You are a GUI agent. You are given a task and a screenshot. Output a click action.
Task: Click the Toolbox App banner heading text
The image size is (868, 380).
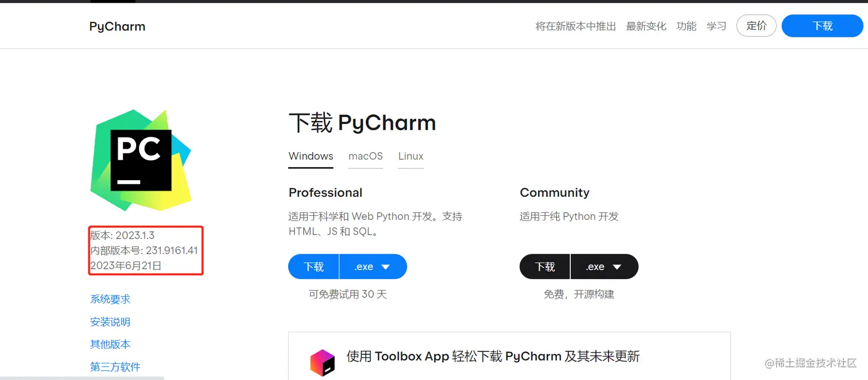click(493, 356)
